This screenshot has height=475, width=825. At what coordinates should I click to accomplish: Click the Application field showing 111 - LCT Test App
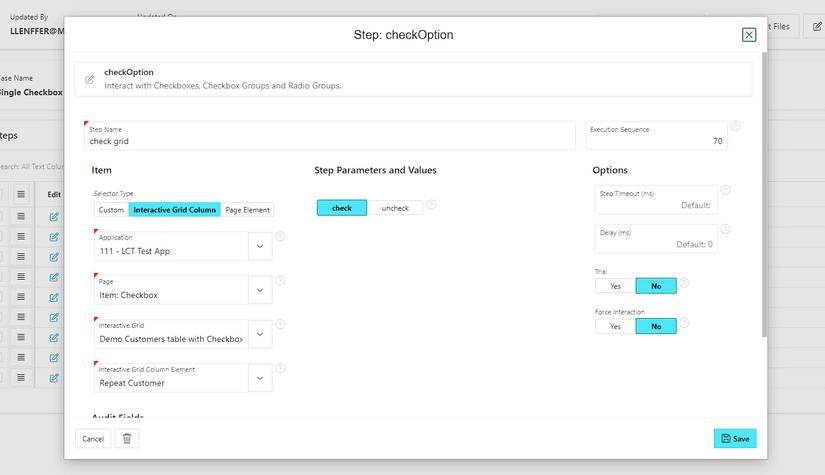click(x=171, y=246)
